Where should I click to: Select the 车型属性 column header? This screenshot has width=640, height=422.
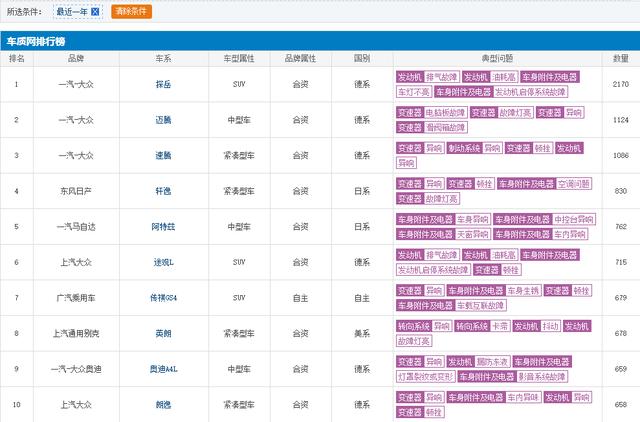point(239,59)
